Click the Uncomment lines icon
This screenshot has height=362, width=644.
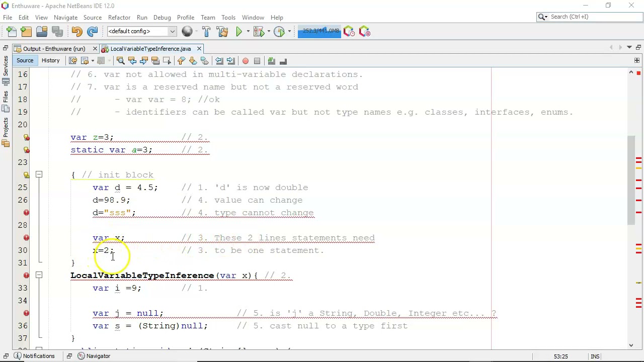(283, 61)
